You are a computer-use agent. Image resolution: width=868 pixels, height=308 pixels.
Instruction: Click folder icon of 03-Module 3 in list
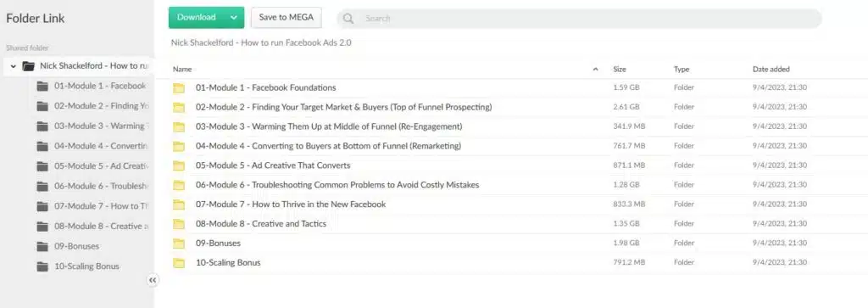(x=179, y=126)
